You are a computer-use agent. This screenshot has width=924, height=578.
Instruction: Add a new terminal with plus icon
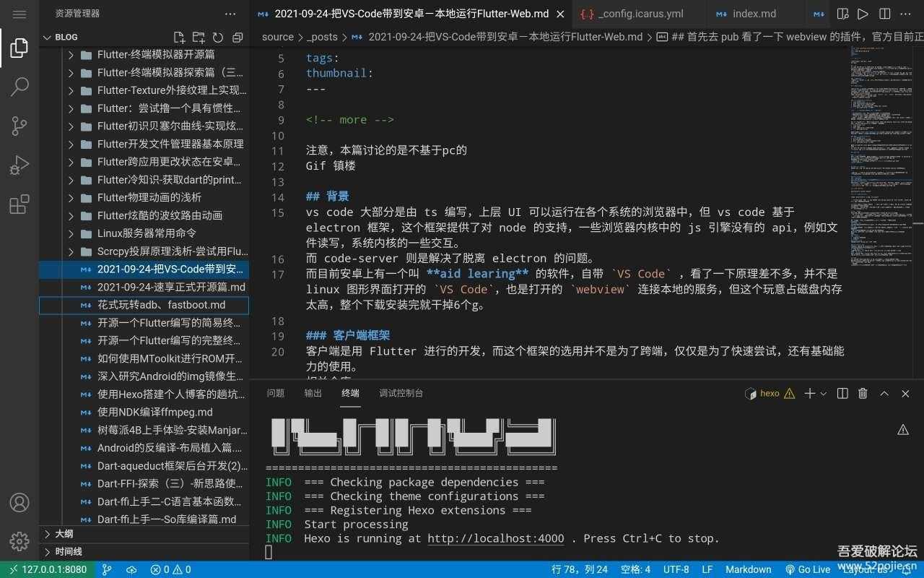[810, 393]
